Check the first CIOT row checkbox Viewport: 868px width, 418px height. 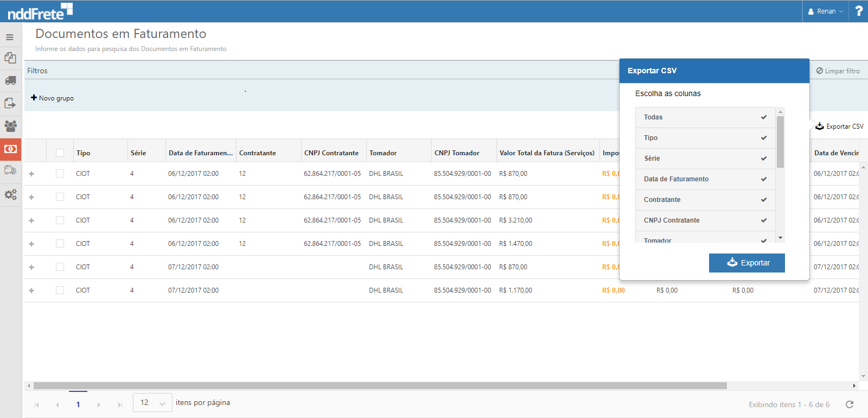60,174
